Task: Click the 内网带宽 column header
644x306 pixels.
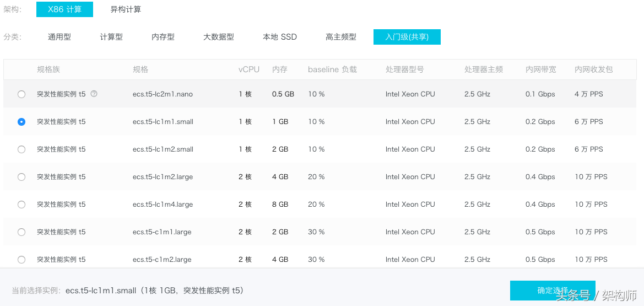Action: point(541,69)
